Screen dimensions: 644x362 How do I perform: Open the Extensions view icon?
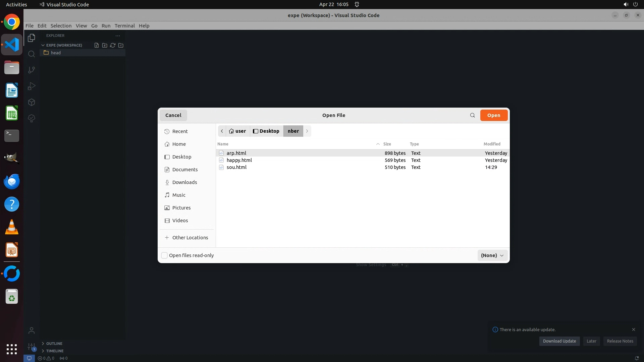click(32, 102)
